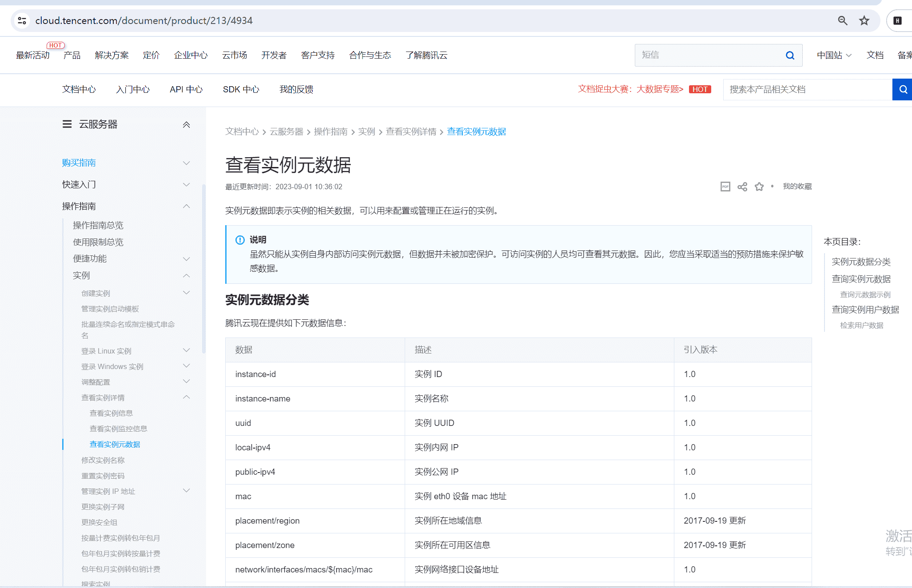912x588 pixels.
Task: Click the search magnifier for product docs
Action: coord(902,89)
